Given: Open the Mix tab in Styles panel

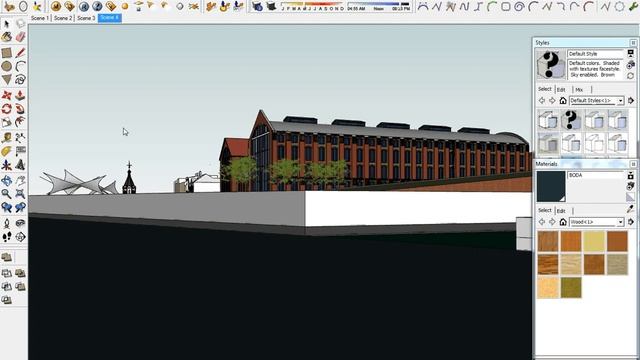Looking at the screenshot, I should pyautogui.click(x=579, y=89).
